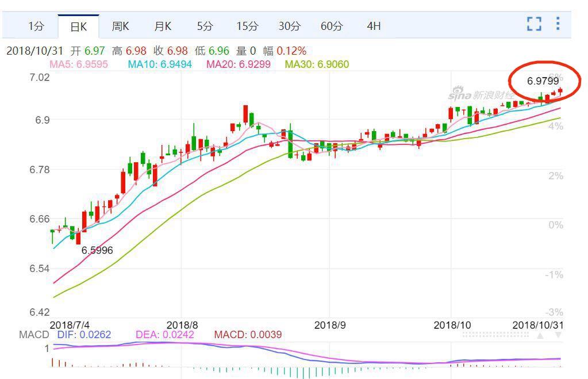Click the change readout 幅 0.12%
The width and height of the screenshot is (588, 379).
coord(285,51)
